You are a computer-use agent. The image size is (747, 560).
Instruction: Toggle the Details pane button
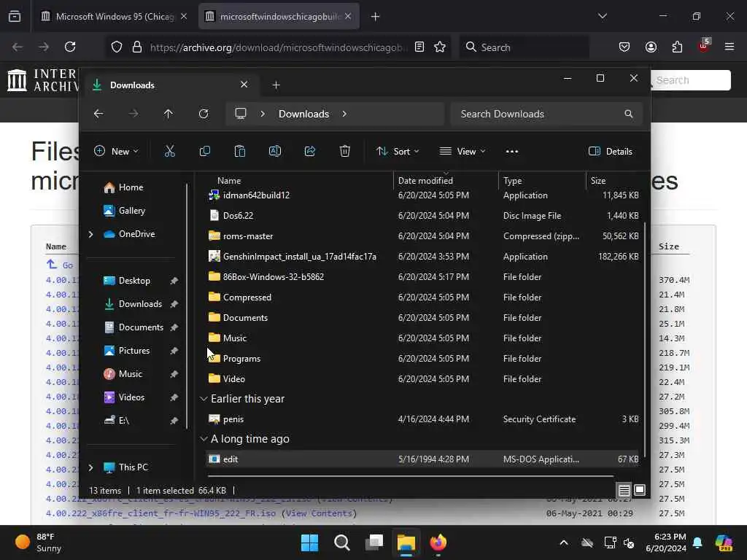(611, 152)
